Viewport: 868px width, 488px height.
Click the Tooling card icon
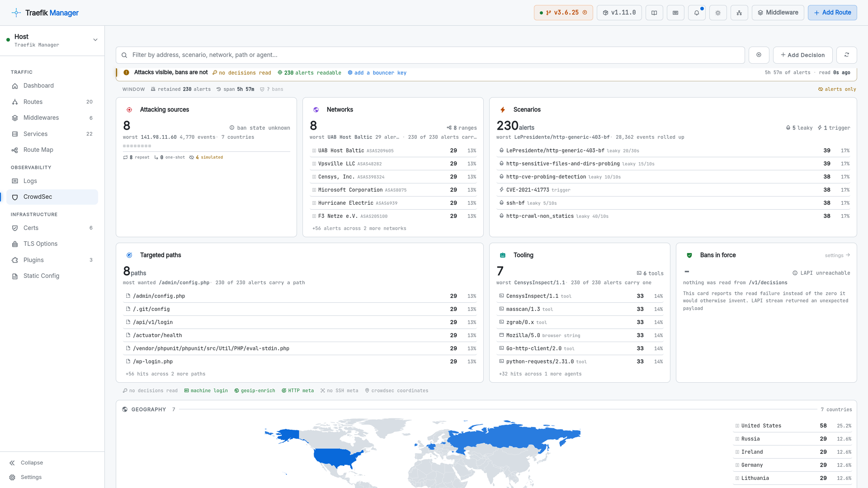click(503, 255)
